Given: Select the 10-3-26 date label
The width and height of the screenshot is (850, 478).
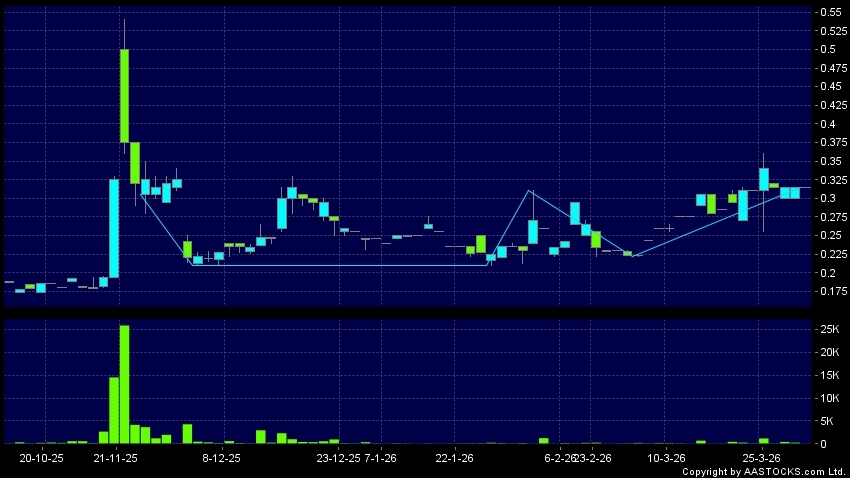Looking at the screenshot, I should point(666,458).
